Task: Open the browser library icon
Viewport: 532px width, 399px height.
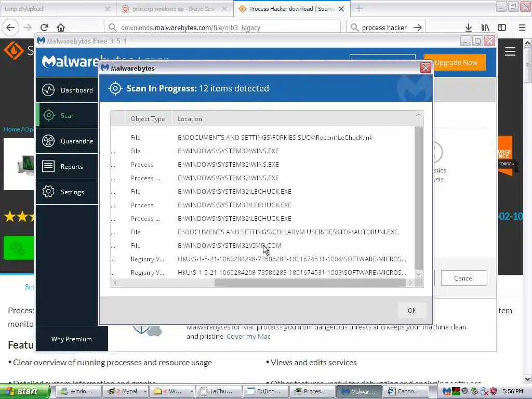Action: tap(485, 28)
